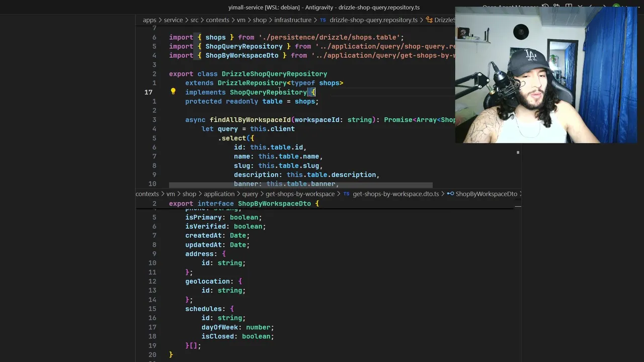This screenshot has height=362, width=644.
Task: Click 'ShopQueryRepository' in the import statement
Action: [x=244, y=46]
